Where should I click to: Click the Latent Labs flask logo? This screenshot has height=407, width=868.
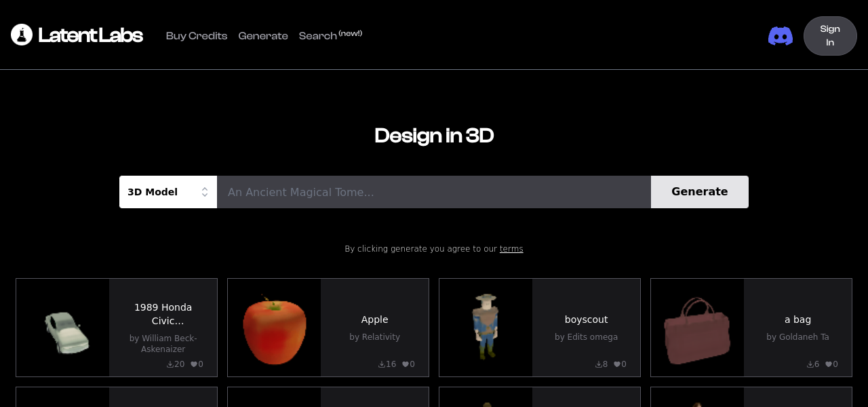click(x=22, y=35)
